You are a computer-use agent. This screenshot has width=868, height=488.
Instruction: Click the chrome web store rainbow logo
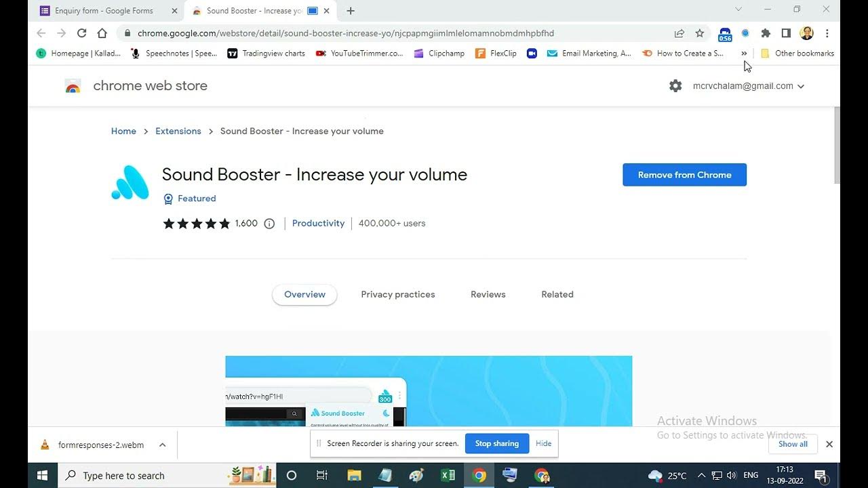73,87
